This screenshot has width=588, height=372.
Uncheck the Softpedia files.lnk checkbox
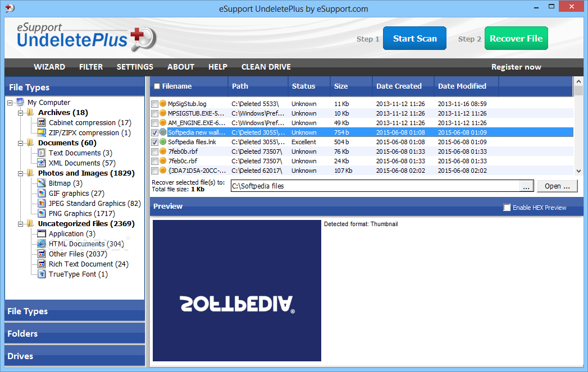coord(154,142)
